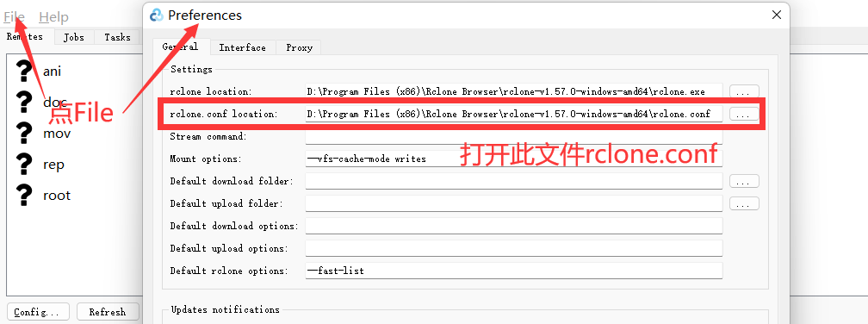Browse for rclone.conf location with ... button

(x=744, y=114)
